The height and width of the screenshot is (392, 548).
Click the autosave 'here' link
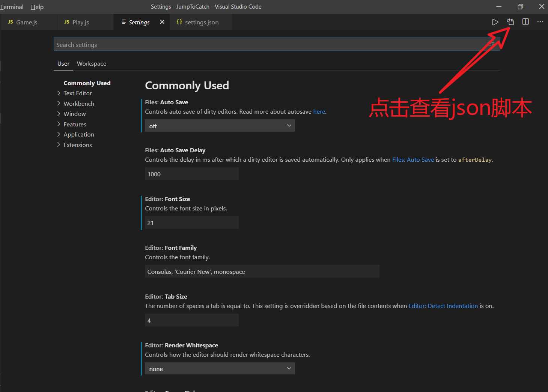[x=319, y=112]
